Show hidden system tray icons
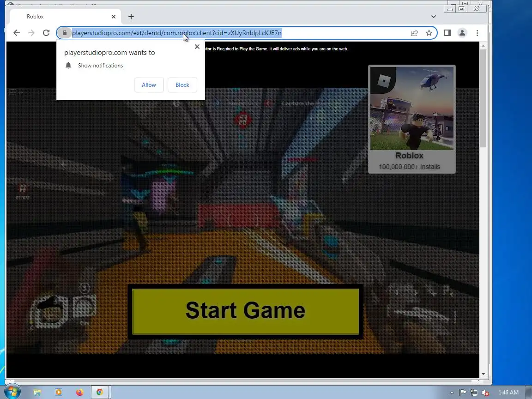 [x=452, y=393]
